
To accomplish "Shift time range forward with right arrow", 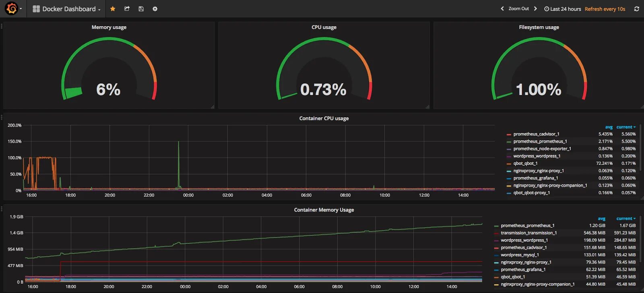I will tap(535, 8).
